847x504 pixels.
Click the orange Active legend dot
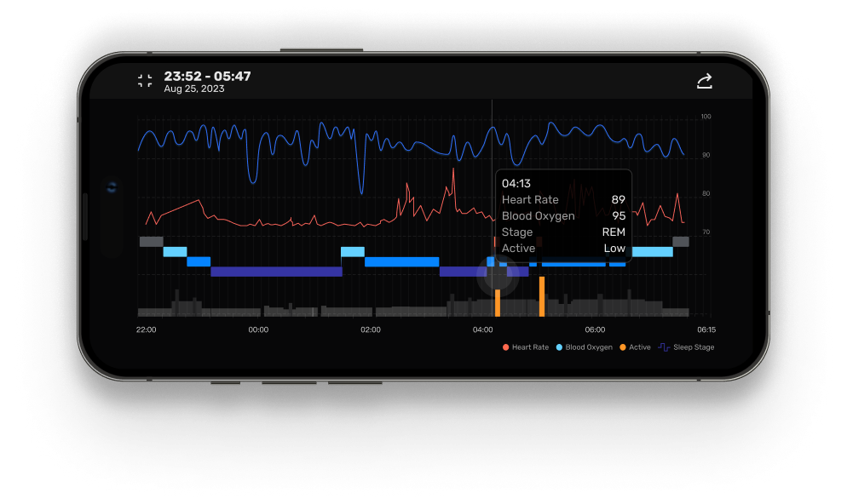tap(622, 347)
